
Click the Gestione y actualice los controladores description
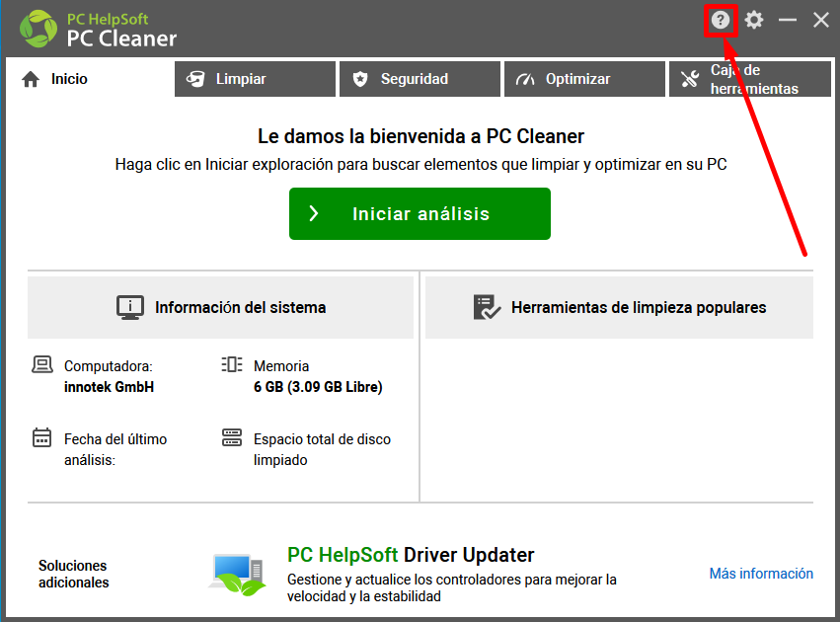[452, 587]
